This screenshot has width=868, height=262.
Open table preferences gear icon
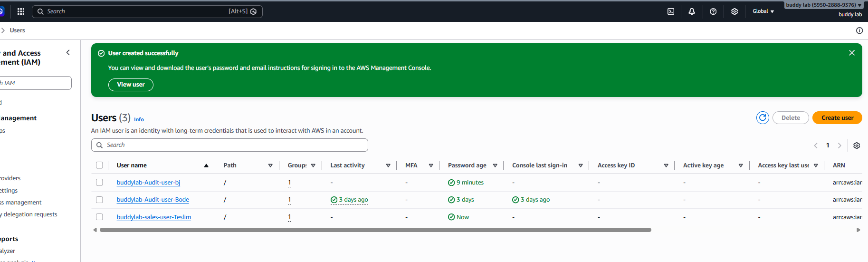tap(857, 146)
